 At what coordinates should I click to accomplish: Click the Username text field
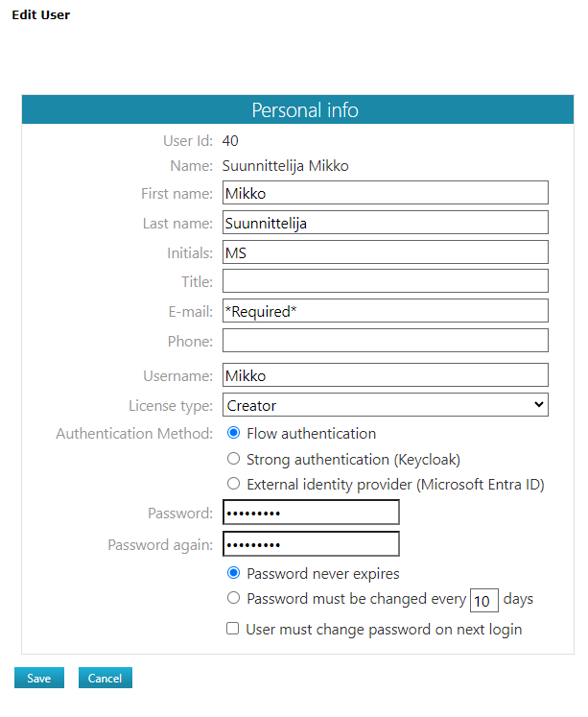(385, 375)
